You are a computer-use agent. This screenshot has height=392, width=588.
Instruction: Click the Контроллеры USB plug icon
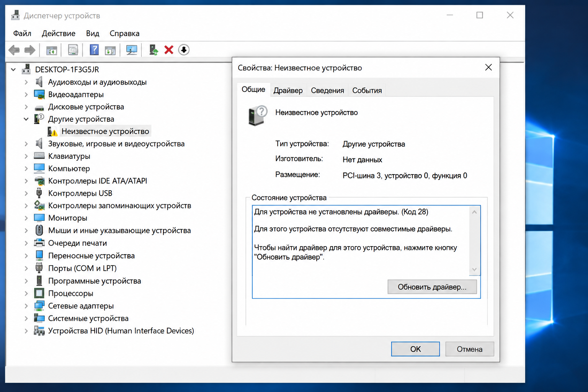tap(39, 193)
